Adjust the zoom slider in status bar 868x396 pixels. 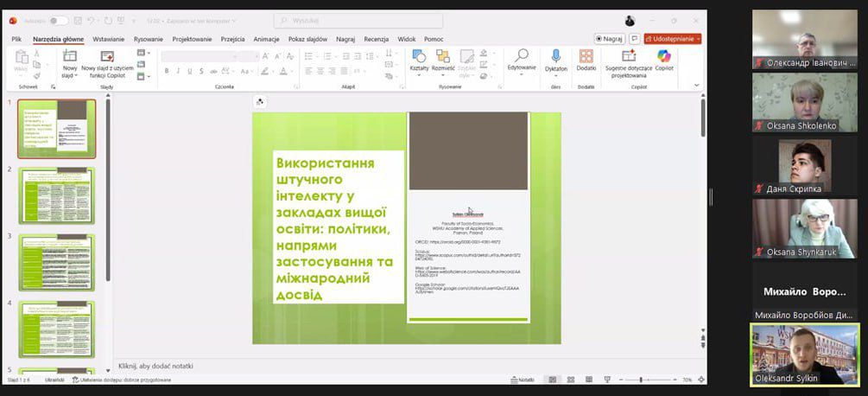click(x=640, y=380)
